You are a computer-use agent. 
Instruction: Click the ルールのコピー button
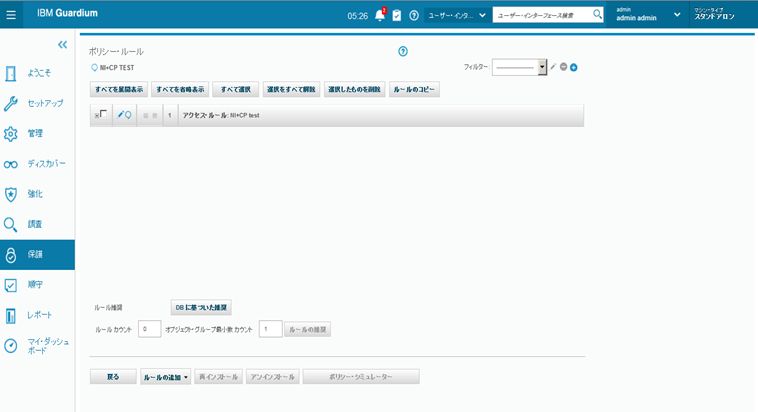[414, 89]
